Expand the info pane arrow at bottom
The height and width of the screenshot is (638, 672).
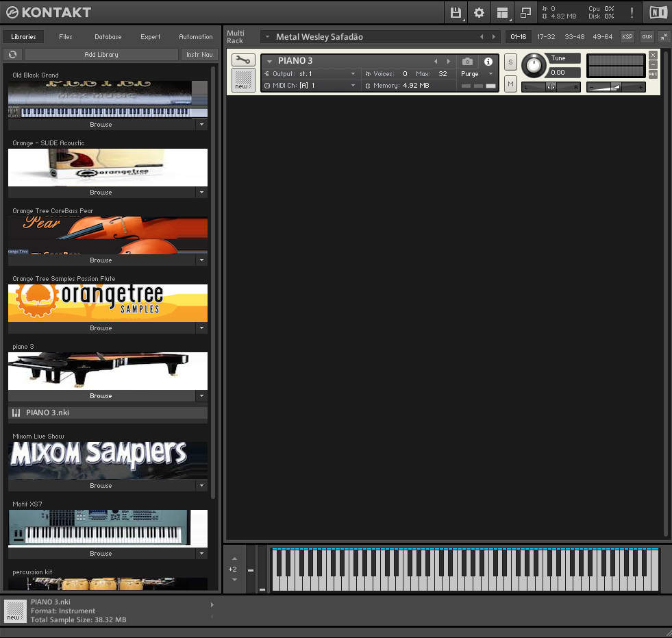tap(212, 604)
